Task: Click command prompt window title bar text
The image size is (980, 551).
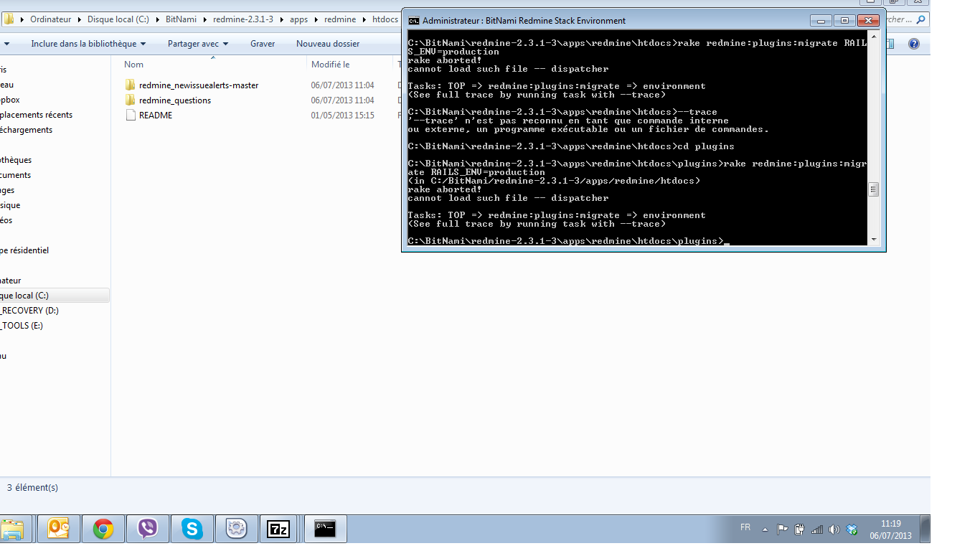Action: pos(524,21)
